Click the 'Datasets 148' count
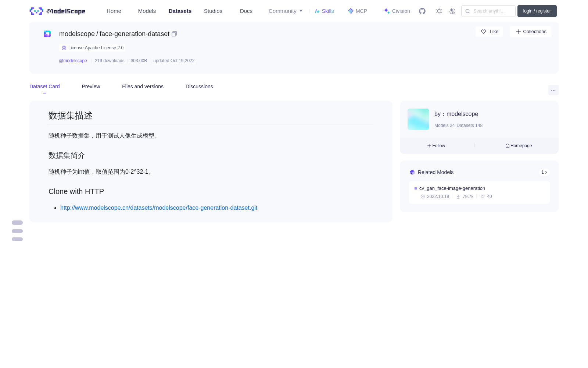 [469, 125]
